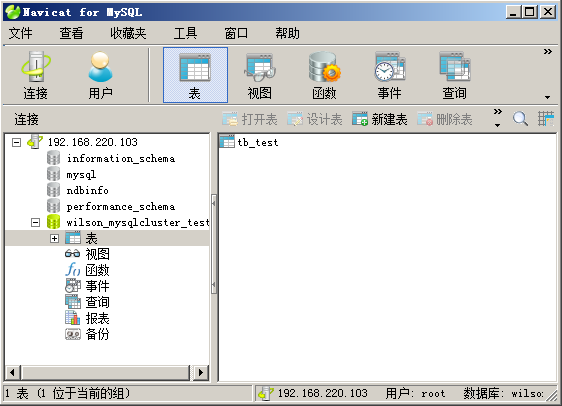Select the mysql database in tree
Image resolution: width=562 pixels, height=406 pixels.
(x=81, y=175)
